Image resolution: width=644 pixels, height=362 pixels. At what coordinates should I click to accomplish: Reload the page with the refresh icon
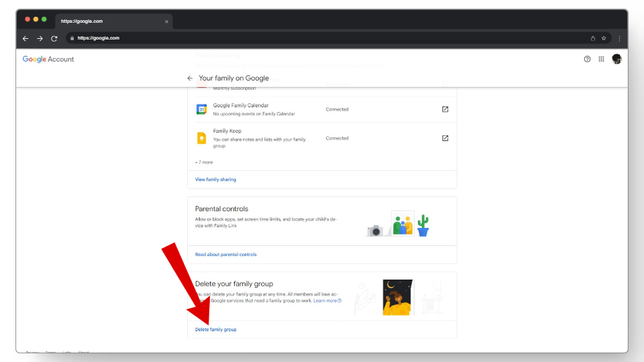(54, 38)
